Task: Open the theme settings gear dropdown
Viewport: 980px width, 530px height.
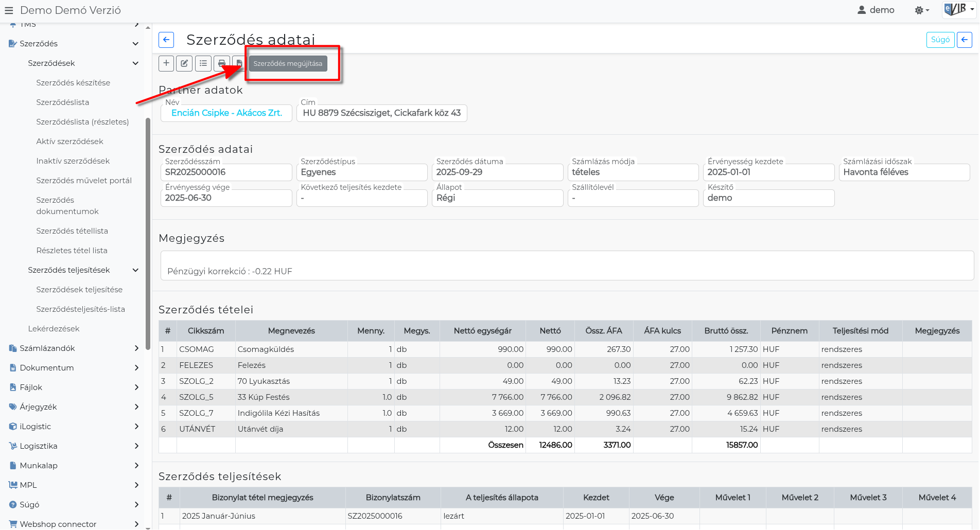Action: [921, 10]
